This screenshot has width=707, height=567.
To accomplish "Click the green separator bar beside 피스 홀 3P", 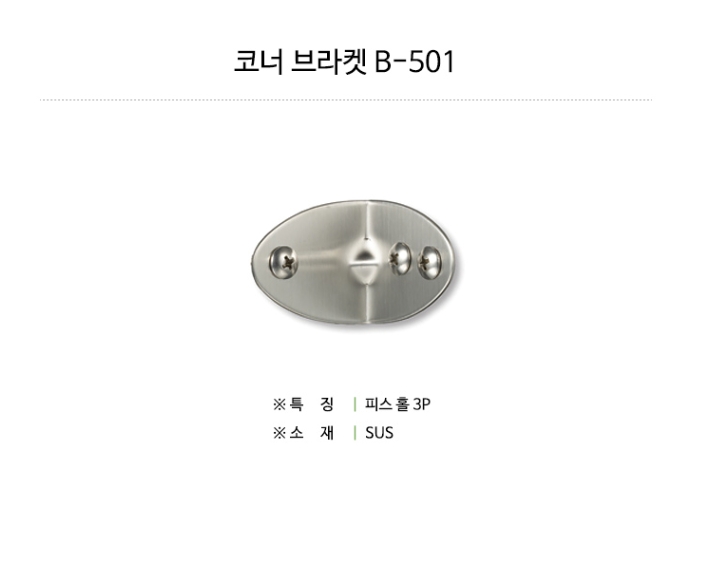I will (x=355, y=405).
